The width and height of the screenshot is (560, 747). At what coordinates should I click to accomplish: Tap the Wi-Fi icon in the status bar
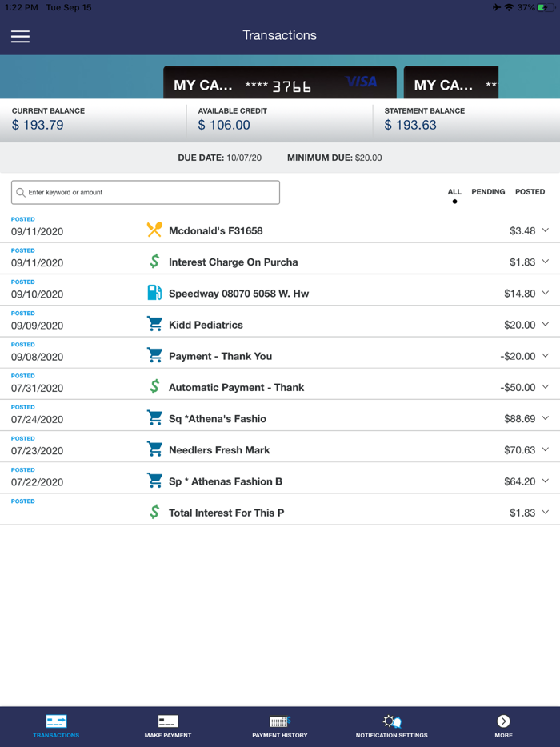(509, 8)
